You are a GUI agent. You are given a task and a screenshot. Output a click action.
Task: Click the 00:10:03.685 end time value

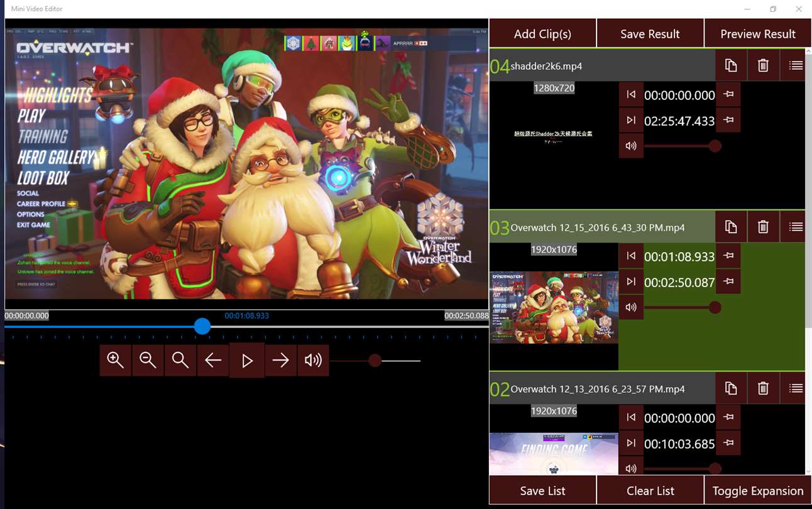[679, 444]
